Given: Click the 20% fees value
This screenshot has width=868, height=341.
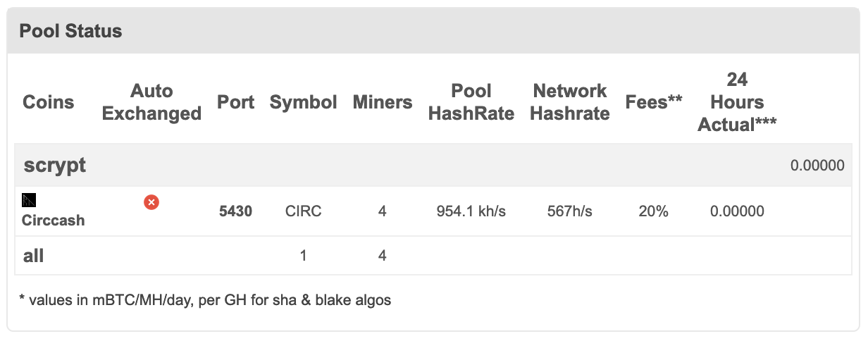Looking at the screenshot, I should (x=654, y=211).
